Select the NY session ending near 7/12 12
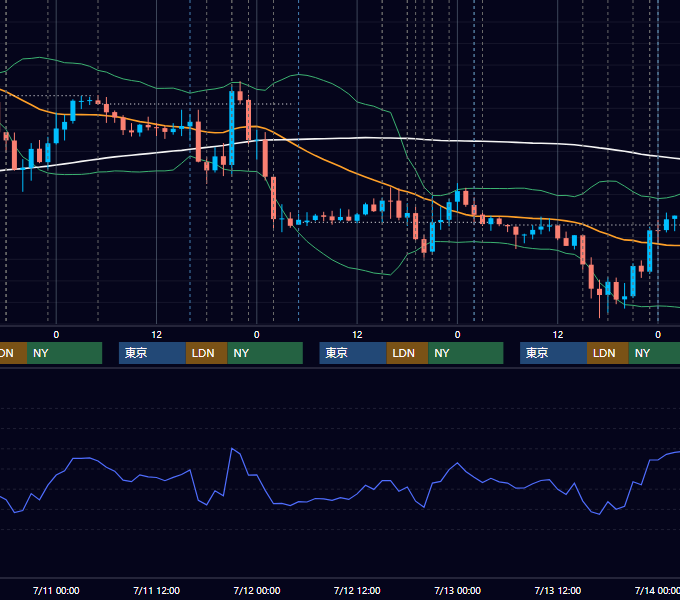Image resolution: width=680 pixels, height=600 pixels. (265, 353)
